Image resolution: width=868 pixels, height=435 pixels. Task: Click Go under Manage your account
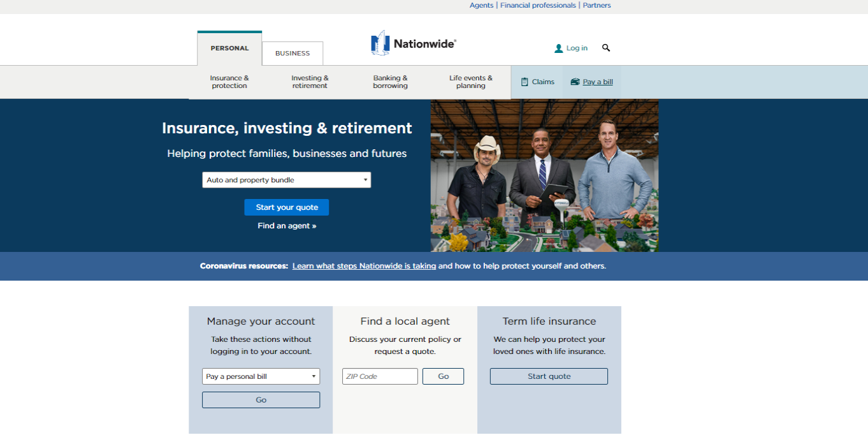tap(261, 400)
